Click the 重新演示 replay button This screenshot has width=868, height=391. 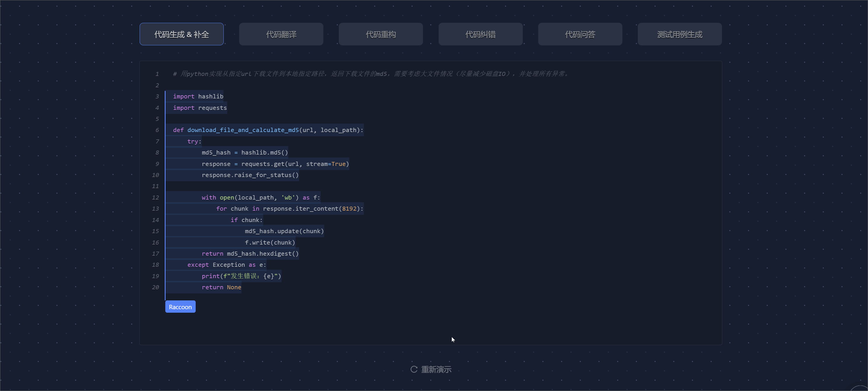coord(436,369)
